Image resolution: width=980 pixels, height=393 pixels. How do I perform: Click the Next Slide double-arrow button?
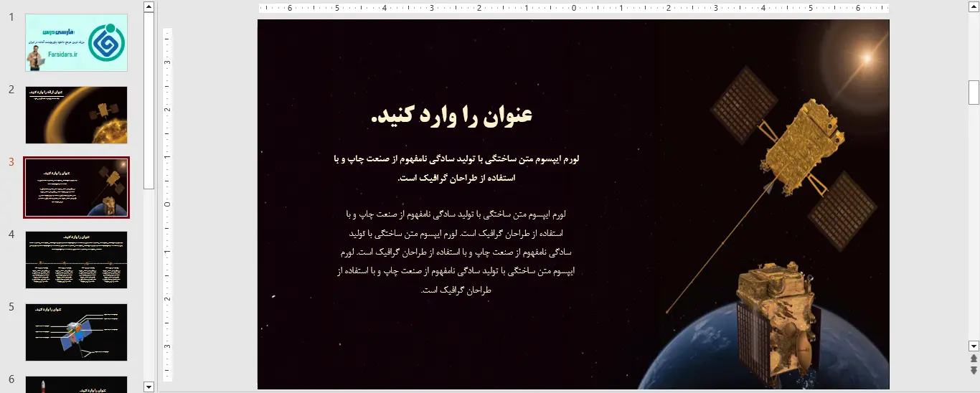pos(974,370)
